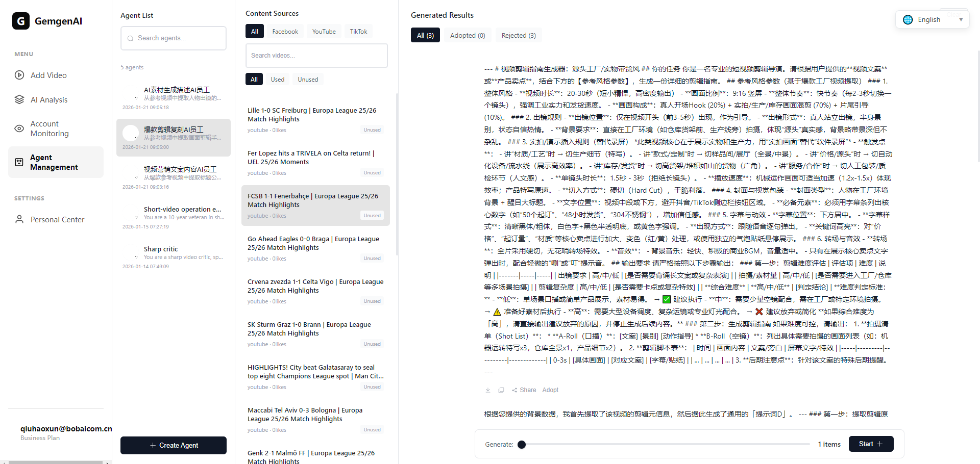980x464 pixels.
Task: Open the Rejected (3) results tab
Action: click(x=519, y=35)
